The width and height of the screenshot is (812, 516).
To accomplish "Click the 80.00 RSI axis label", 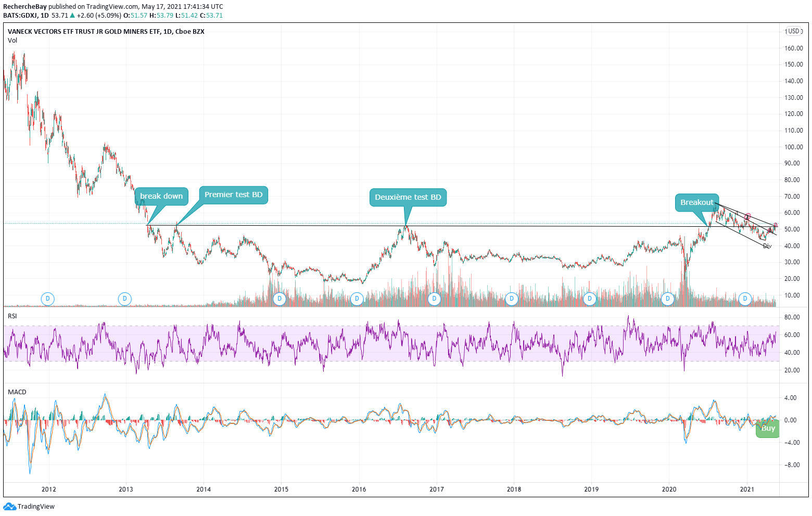I will click(792, 317).
